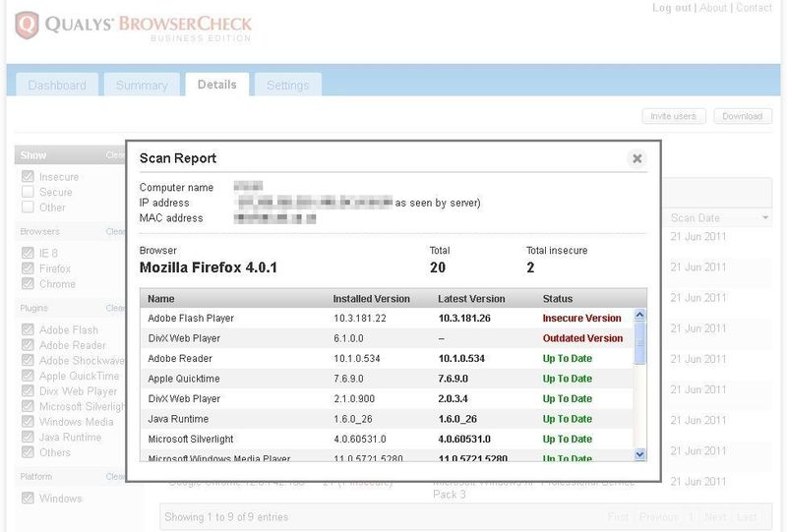Select the Microsoft Silverlight row name
Image resolution: width=787 pixels, height=532 pixels.
point(191,439)
